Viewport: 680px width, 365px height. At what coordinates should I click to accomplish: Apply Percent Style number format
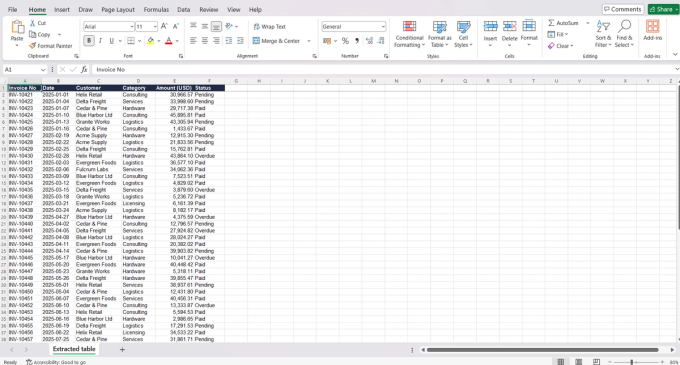[345, 41]
